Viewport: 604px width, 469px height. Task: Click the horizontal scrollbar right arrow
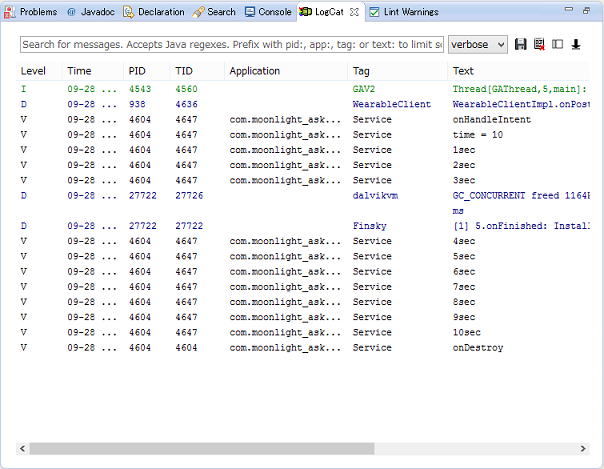click(583, 449)
